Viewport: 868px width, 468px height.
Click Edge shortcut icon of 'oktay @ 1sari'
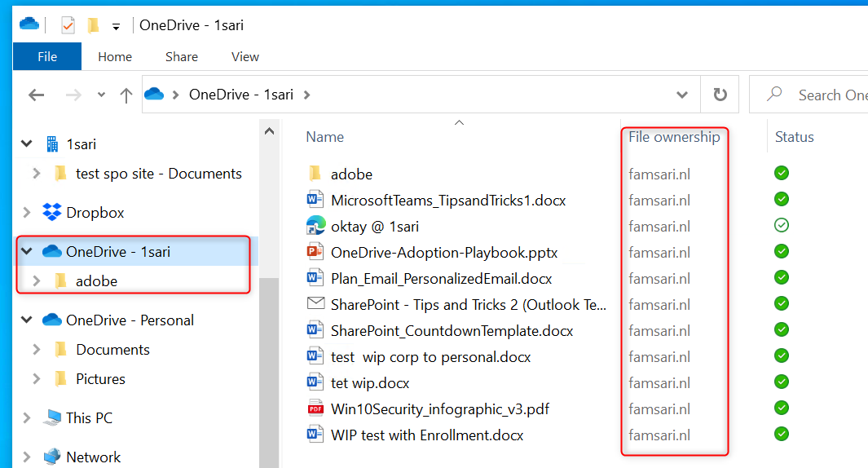(x=315, y=225)
